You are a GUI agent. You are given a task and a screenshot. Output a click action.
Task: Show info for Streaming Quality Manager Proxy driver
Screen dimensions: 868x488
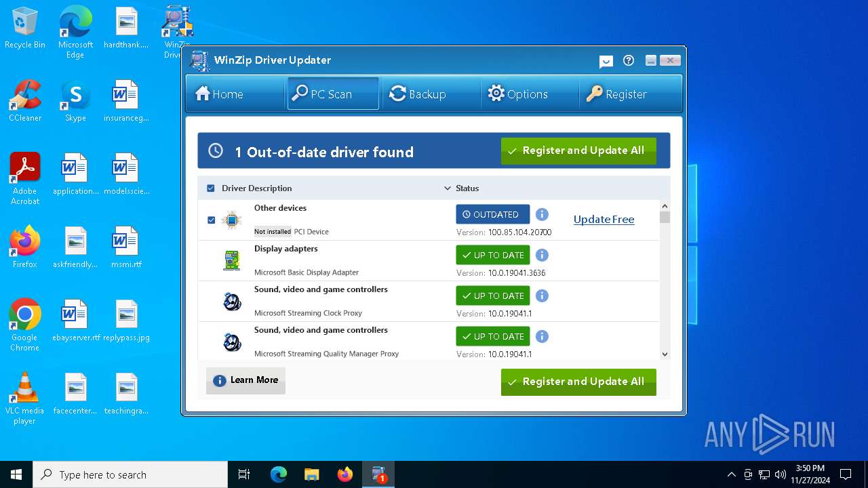[x=542, y=336]
